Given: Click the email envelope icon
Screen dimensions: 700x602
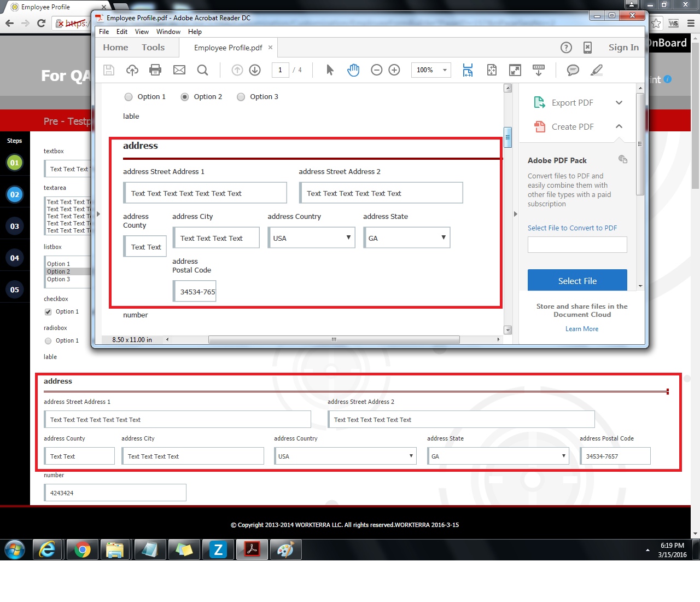Looking at the screenshot, I should coord(179,70).
